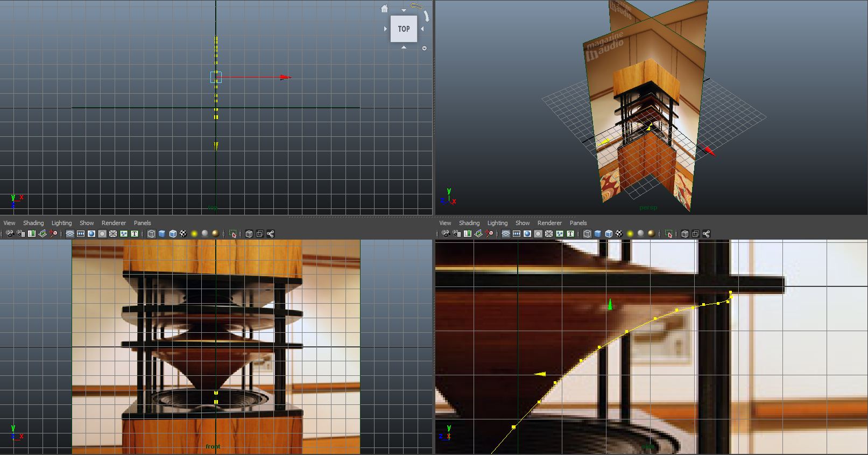Click ViewCube right triangle arrow
This screenshot has width=868, height=455.
pyautogui.click(x=422, y=29)
